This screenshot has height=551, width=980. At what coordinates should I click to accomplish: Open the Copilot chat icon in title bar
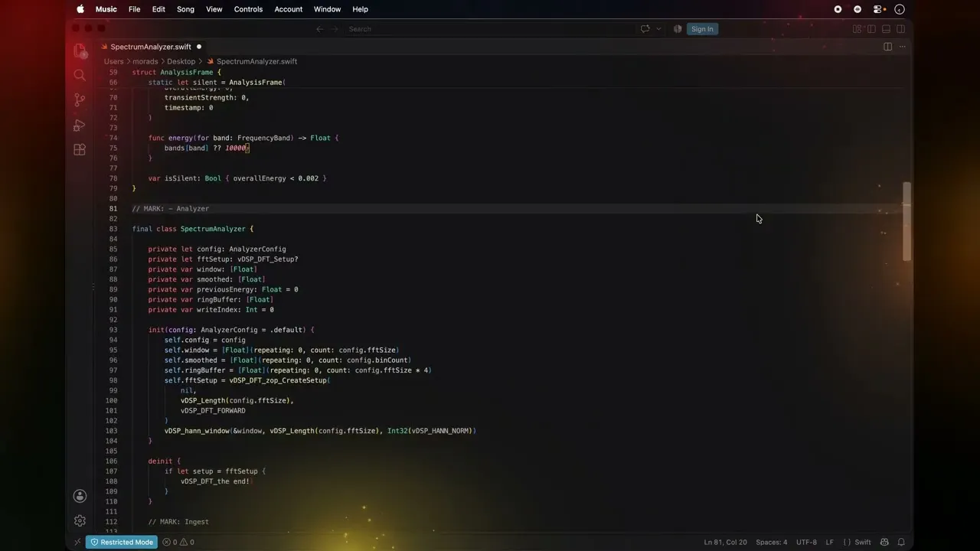tap(645, 29)
